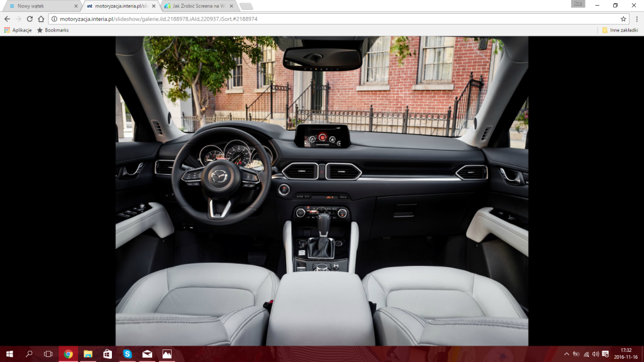Open the Bookmarks folder on bookmarks bar
Viewport: 644px width, 362px height.
point(53,30)
